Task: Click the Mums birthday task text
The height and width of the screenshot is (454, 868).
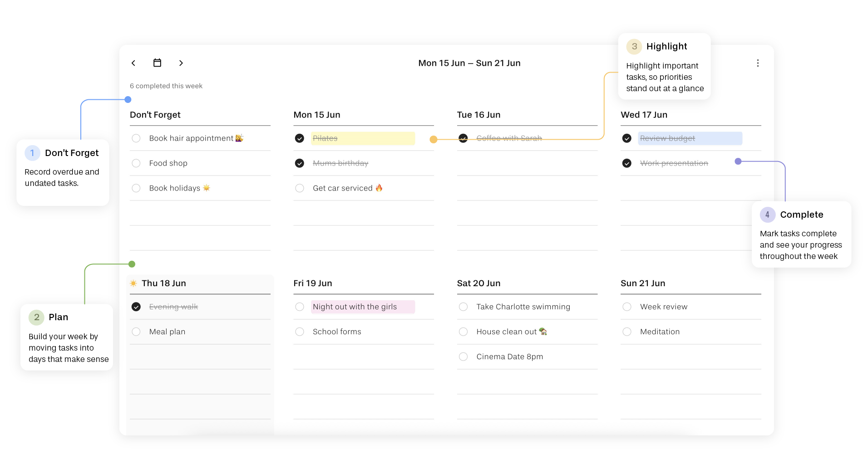Action: tap(340, 163)
